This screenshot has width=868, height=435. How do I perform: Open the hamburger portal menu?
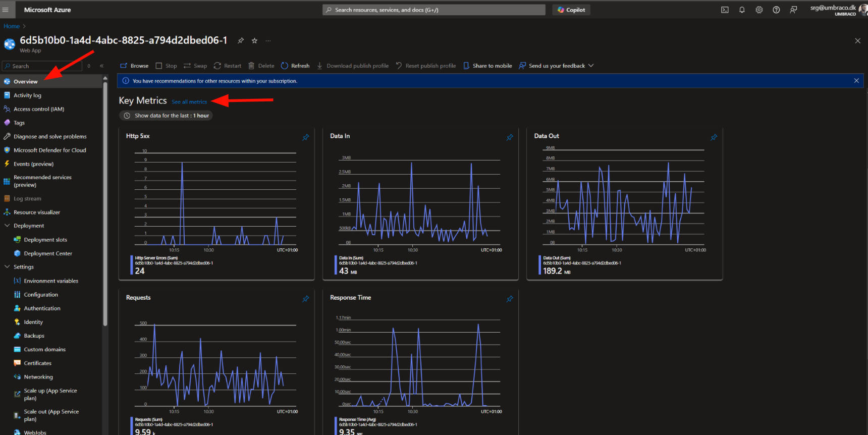click(x=6, y=10)
